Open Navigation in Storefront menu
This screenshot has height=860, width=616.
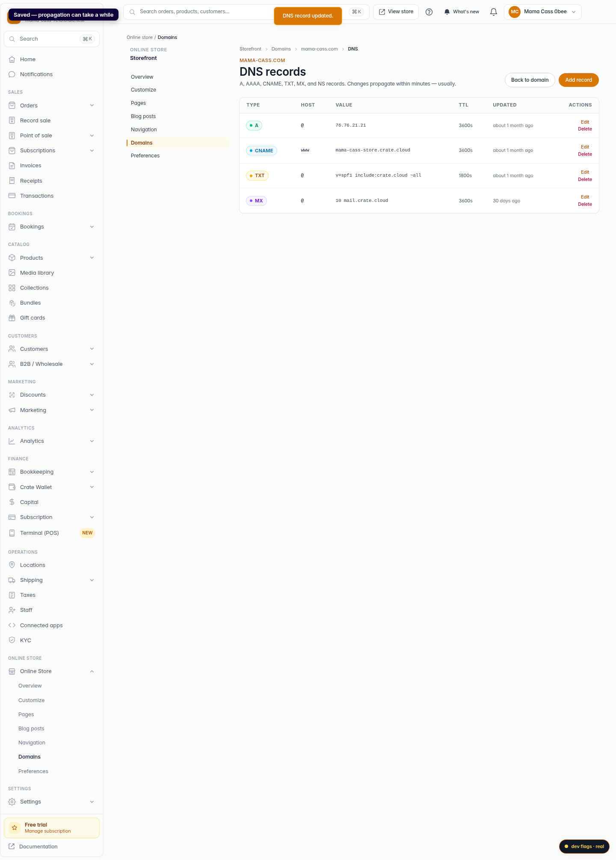click(x=144, y=130)
